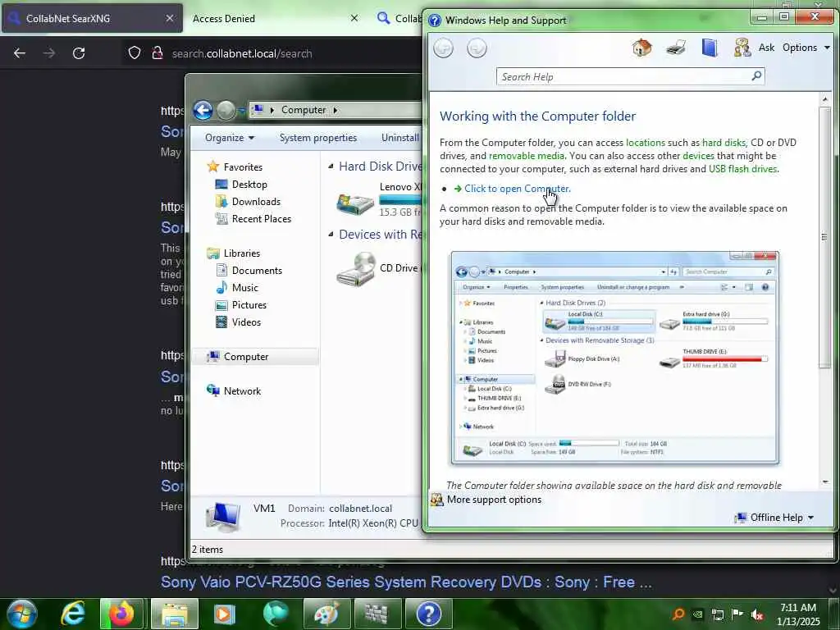Click the Help scrollbar up arrow

[x=824, y=99]
